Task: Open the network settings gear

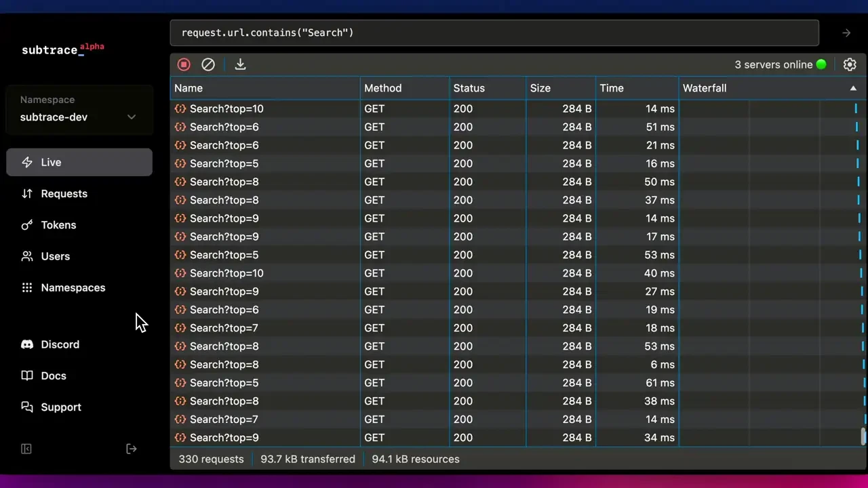Action: (850, 64)
